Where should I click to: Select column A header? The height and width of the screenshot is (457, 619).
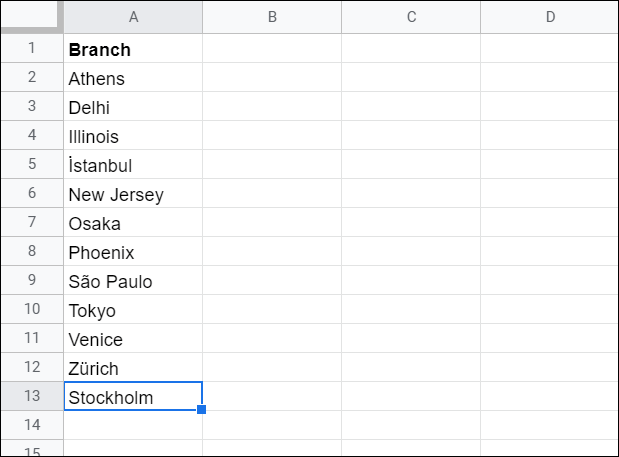133,17
